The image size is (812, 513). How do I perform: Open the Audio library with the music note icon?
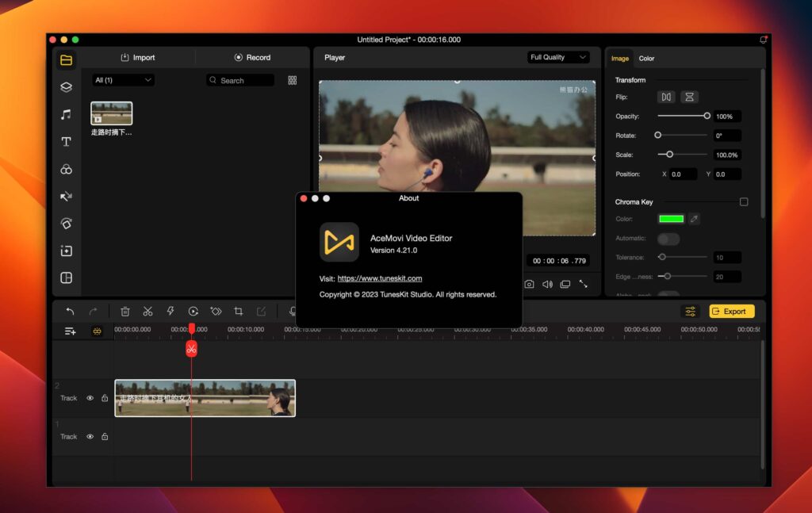(x=67, y=115)
